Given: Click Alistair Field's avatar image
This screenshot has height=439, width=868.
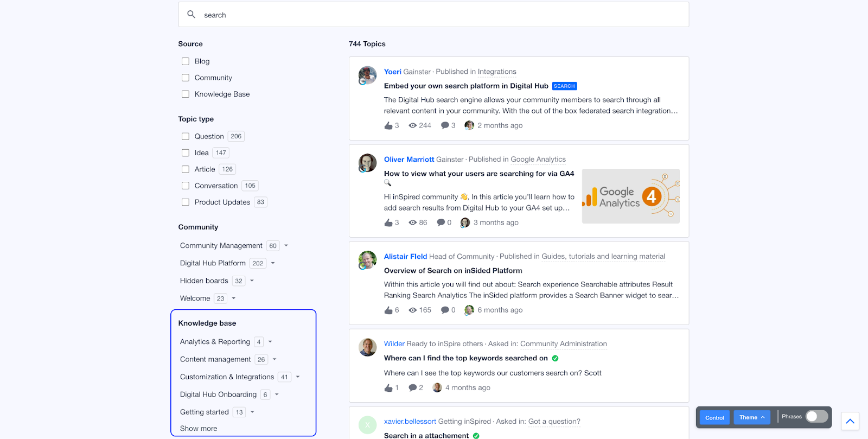Looking at the screenshot, I should click(x=367, y=260).
